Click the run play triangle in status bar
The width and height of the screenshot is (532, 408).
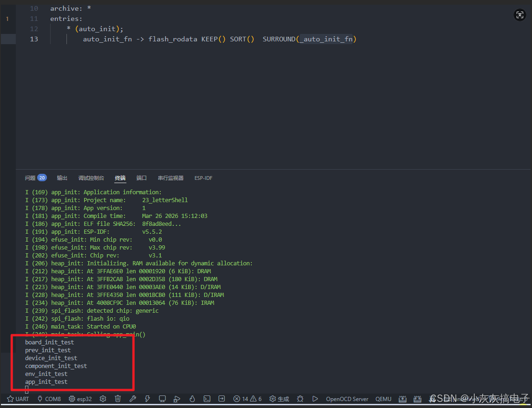pos(315,399)
